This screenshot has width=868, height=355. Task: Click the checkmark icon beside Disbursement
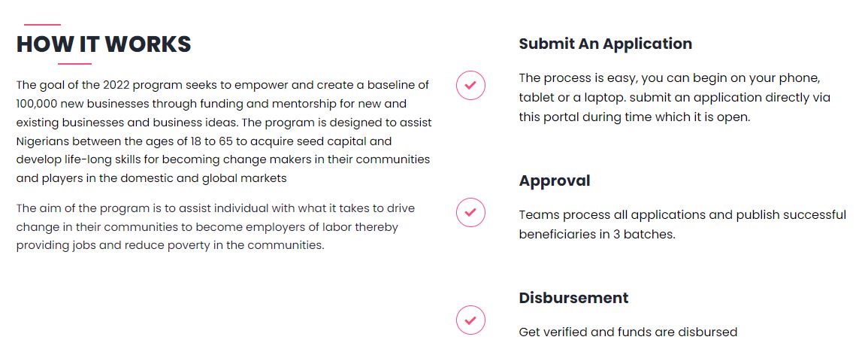tap(470, 320)
